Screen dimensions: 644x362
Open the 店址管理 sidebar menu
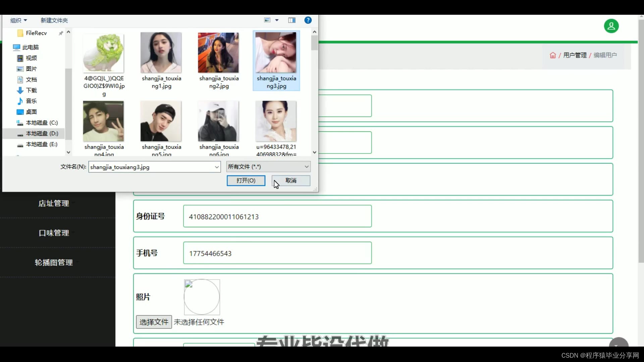tap(54, 203)
